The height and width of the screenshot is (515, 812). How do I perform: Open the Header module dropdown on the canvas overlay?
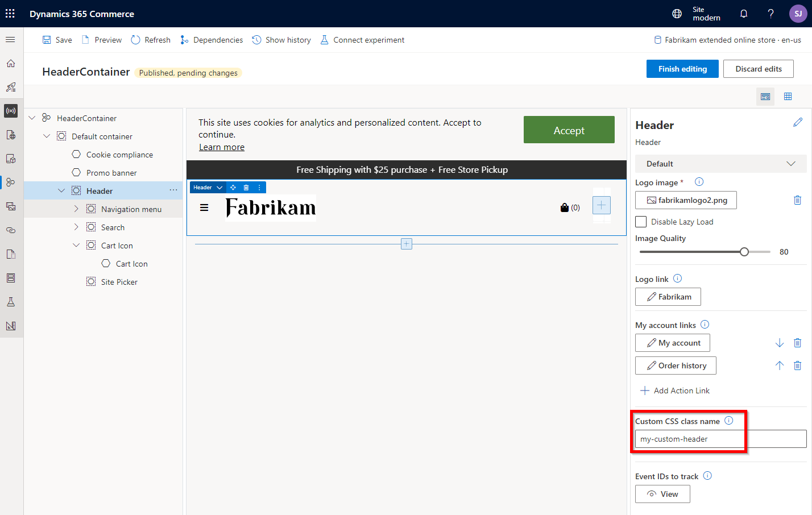[219, 187]
